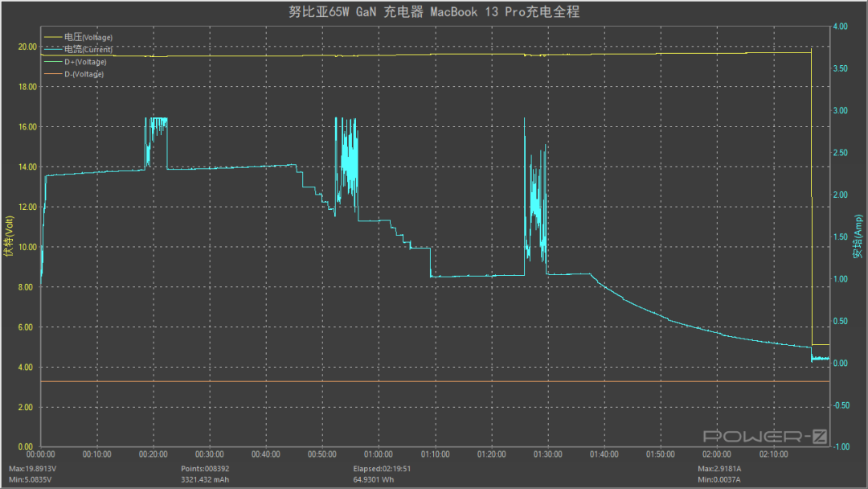The height and width of the screenshot is (489, 868).
Task: Click the 02:10:00 time axis tick
Action: coord(773,454)
